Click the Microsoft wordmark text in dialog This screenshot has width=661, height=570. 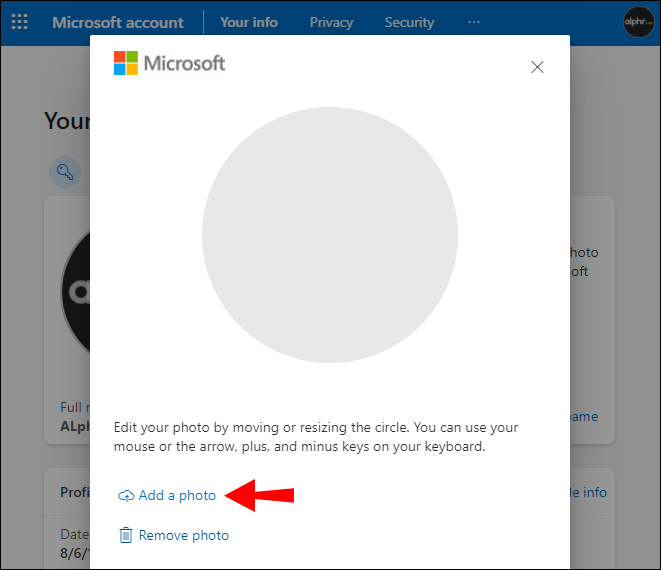click(185, 63)
